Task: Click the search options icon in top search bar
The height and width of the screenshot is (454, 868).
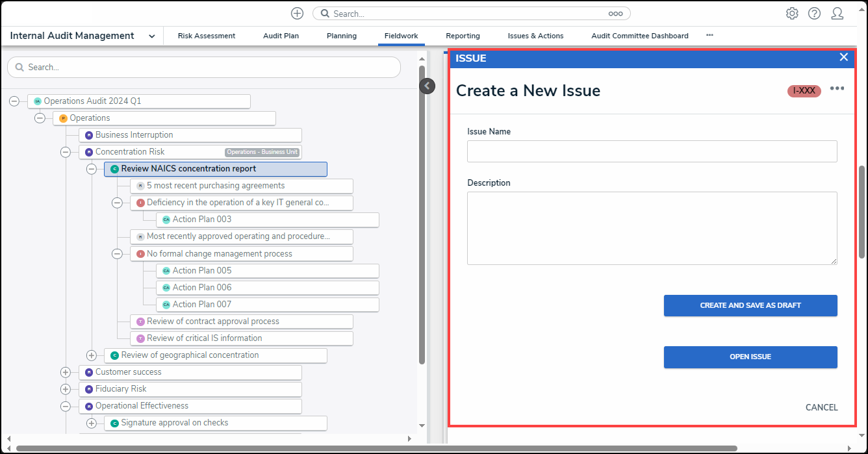Action: coord(615,14)
